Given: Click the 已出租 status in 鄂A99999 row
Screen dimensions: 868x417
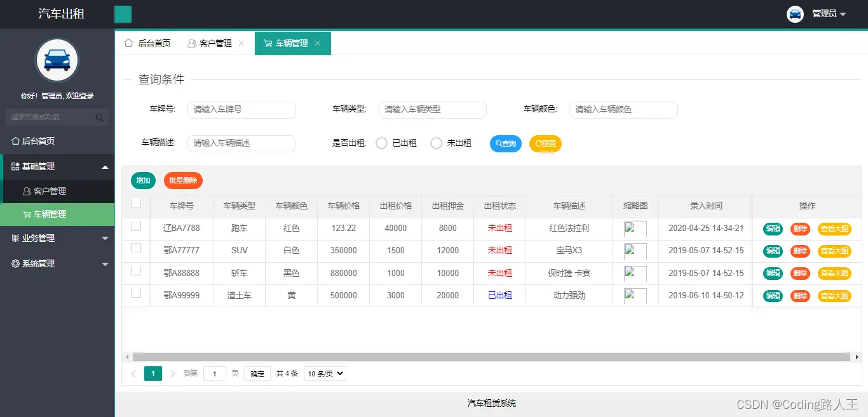Looking at the screenshot, I should (500, 295).
